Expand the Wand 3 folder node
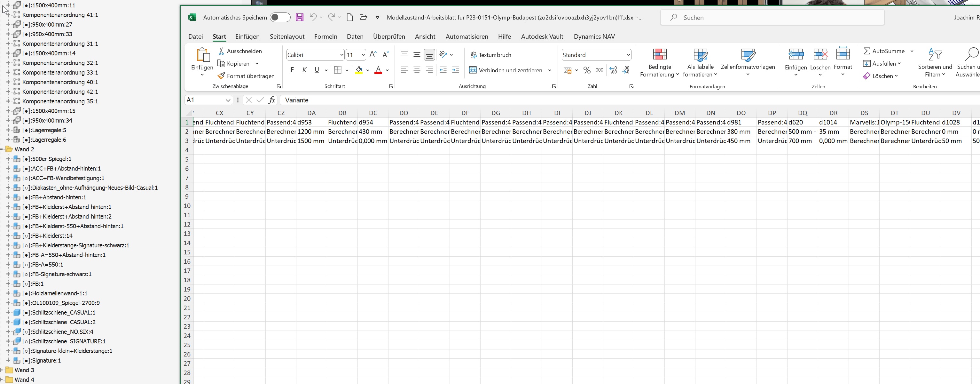The image size is (980, 384). click(x=2, y=370)
